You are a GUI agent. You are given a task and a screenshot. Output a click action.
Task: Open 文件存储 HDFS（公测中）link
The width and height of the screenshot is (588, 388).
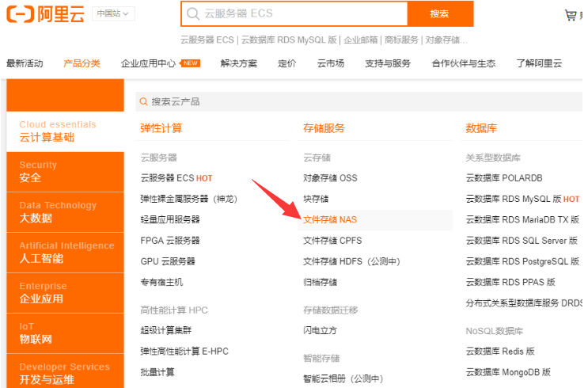click(351, 261)
